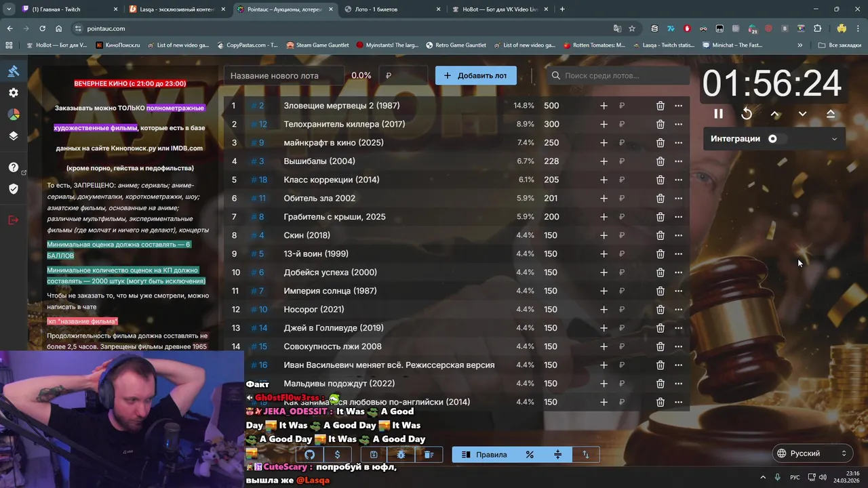This screenshot has width=868, height=488.
Task: Open more options for майнкрафт в кино
Action: [678, 142]
